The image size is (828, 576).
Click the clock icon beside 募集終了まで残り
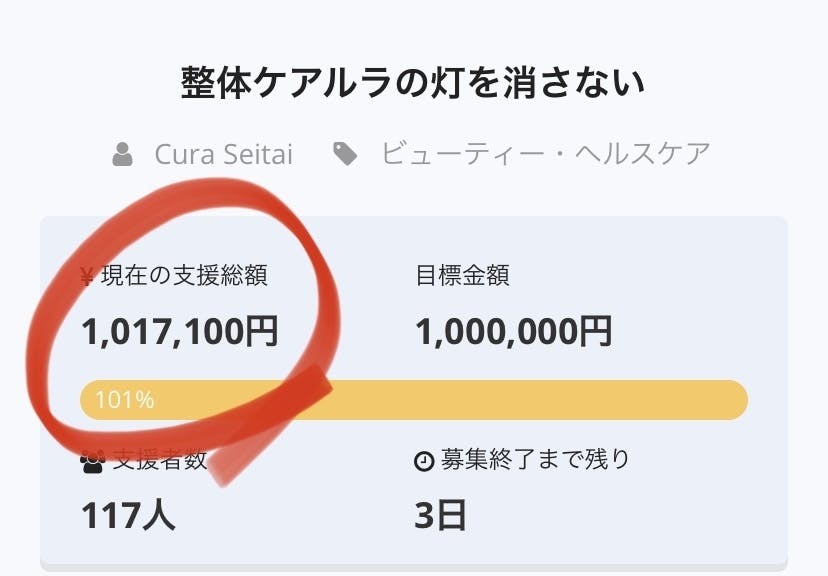pos(424,461)
